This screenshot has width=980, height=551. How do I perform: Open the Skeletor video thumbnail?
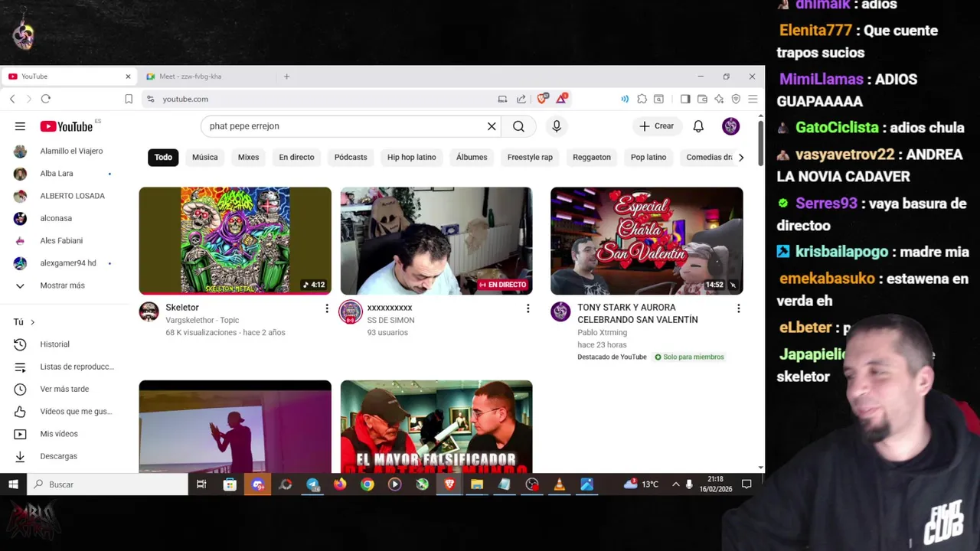tap(235, 240)
